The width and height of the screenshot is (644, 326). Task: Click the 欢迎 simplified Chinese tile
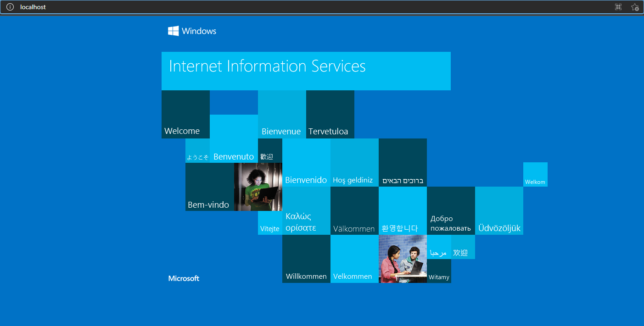pyautogui.click(x=463, y=247)
